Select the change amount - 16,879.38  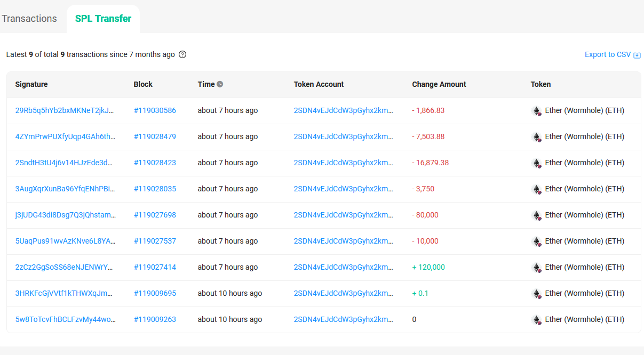(431, 163)
